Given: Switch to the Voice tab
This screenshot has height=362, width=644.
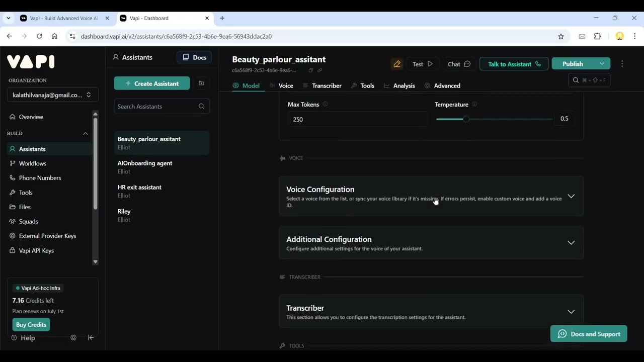Looking at the screenshot, I should point(282,85).
